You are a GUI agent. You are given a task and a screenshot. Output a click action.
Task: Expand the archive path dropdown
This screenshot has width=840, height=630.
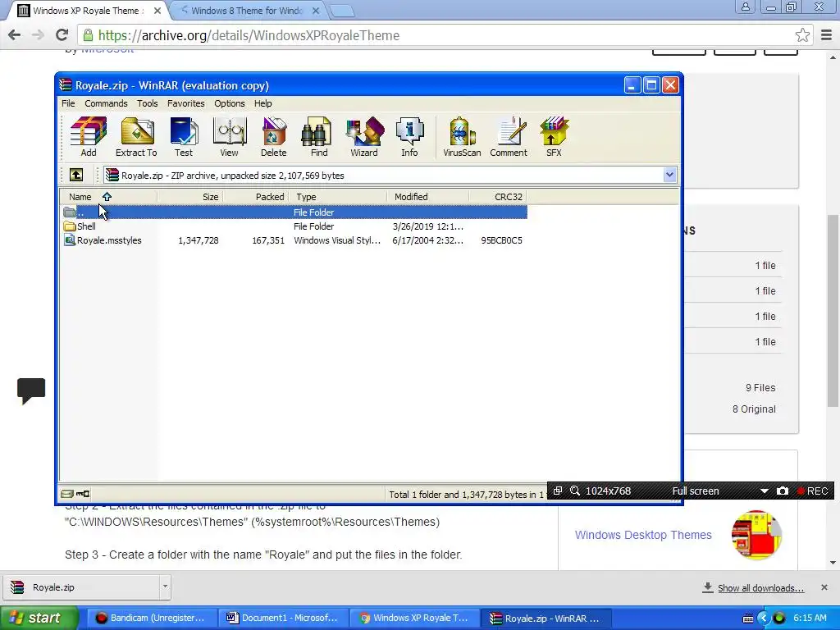click(x=669, y=175)
